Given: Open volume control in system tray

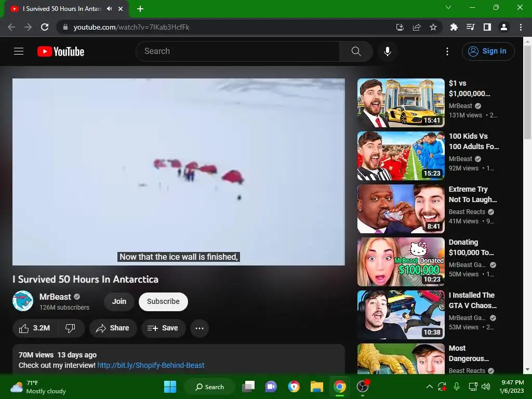Looking at the screenshot, I should pyautogui.click(x=486, y=387).
